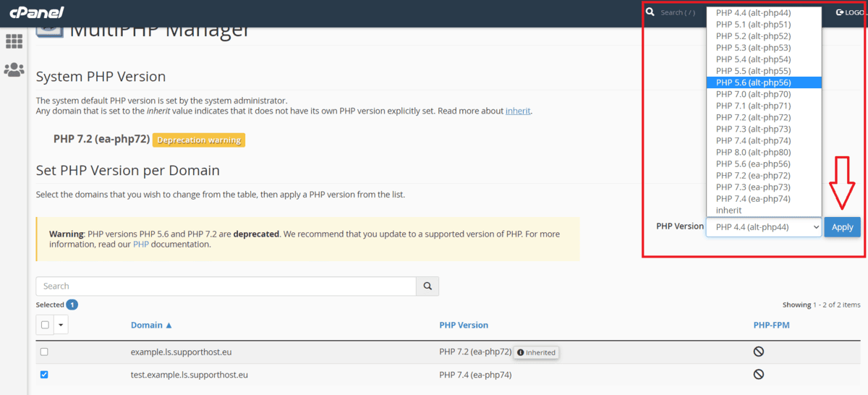The height and width of the screenshot is (395, 868).
Task: Choose PHP 7.3 (ea-php73) option
Action: pyautogui.click(x=764, y=187)
